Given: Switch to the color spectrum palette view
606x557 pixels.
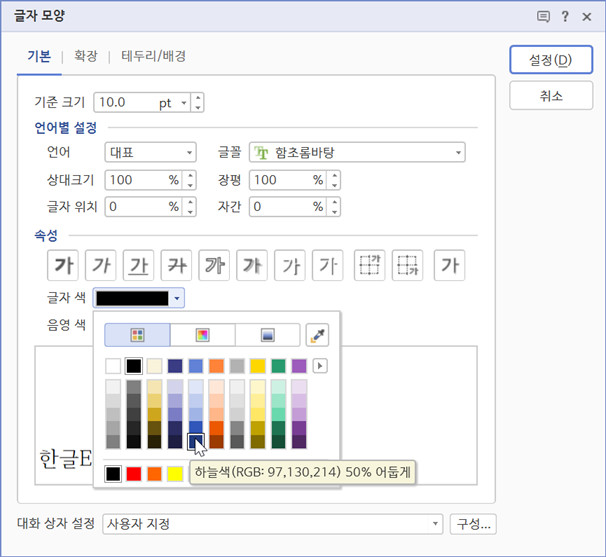Looking at the screenshot, I should (202, 335).
